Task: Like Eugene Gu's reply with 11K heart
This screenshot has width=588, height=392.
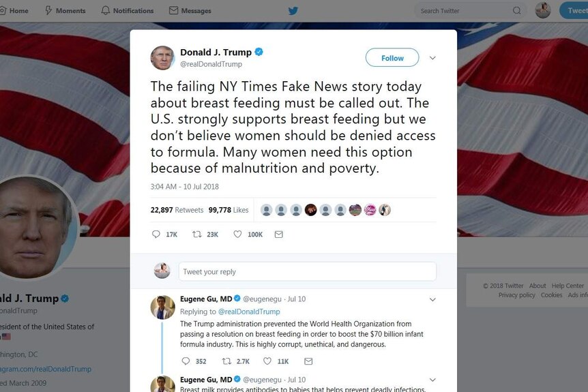Action: tap(267, 361)
